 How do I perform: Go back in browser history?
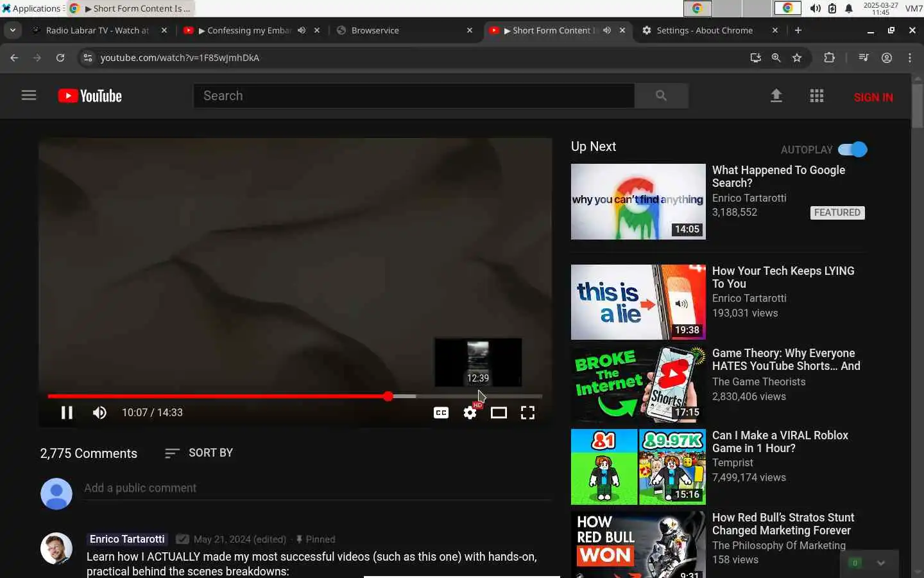[x=14, y=58]
